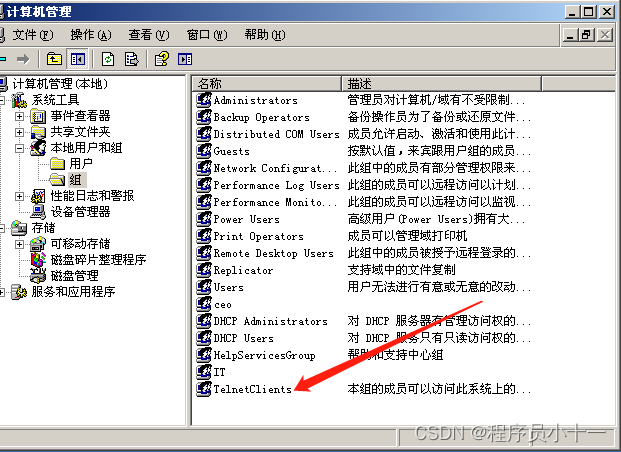Expand the 共享文件夹 node
Image resolution: width=621 pixels, height=452 pixels.
click(19, 132)
